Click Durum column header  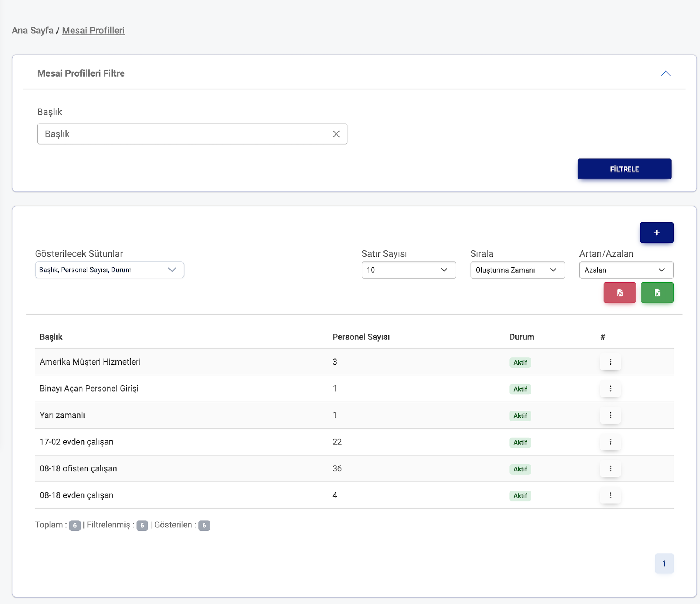[x=522, y=337]
